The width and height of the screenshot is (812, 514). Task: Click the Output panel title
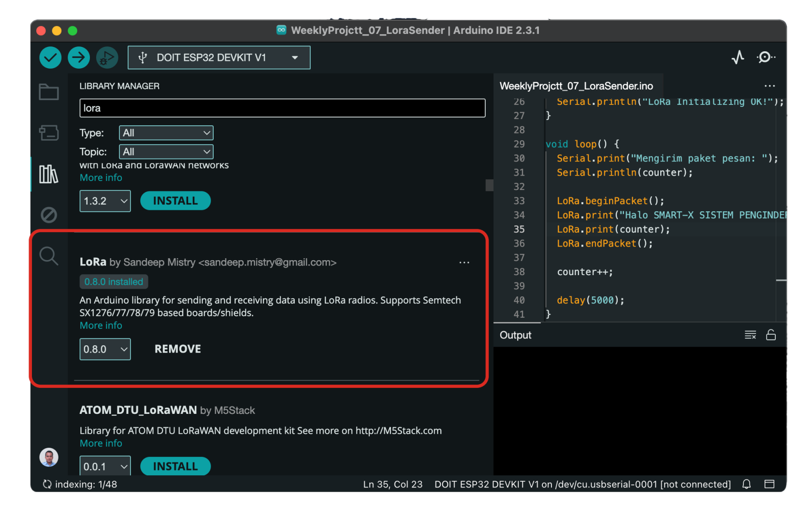[515, 335]
